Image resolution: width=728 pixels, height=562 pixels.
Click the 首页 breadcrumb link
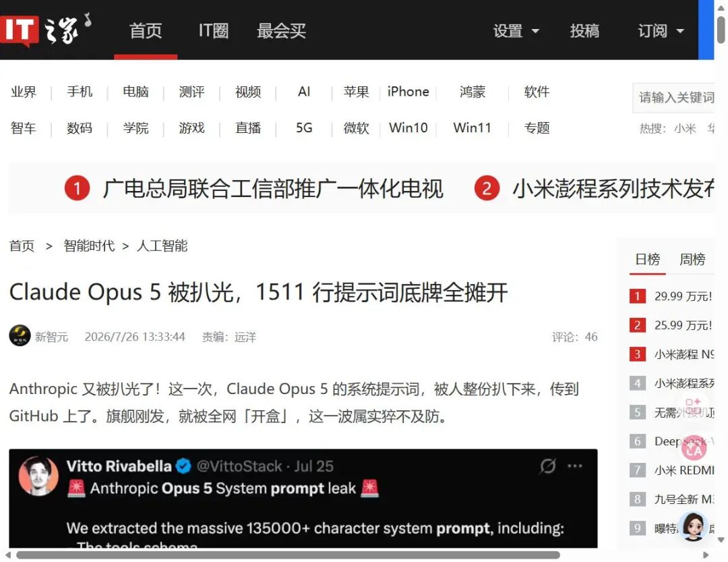(22, 246)
